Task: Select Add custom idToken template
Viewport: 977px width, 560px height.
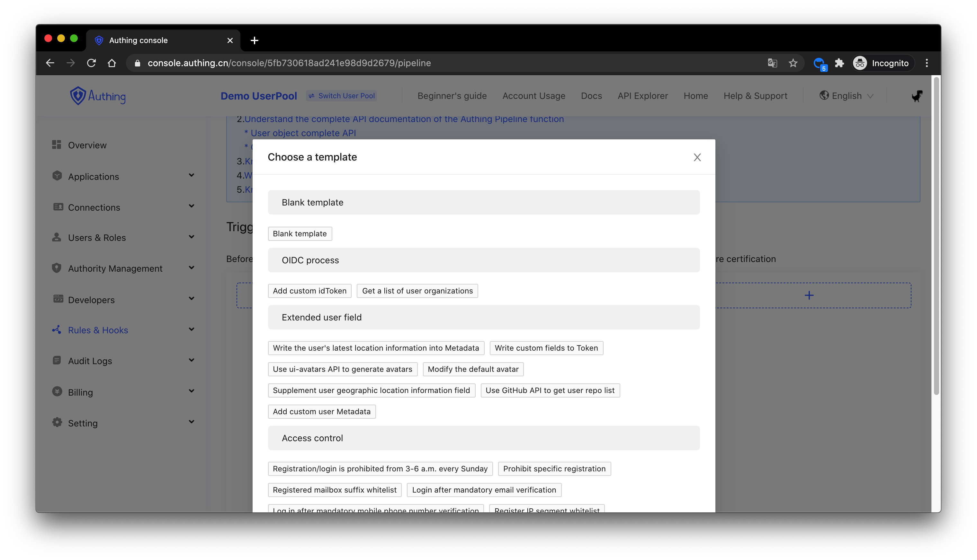Action: pyautogui.click(x=309, y=291)
